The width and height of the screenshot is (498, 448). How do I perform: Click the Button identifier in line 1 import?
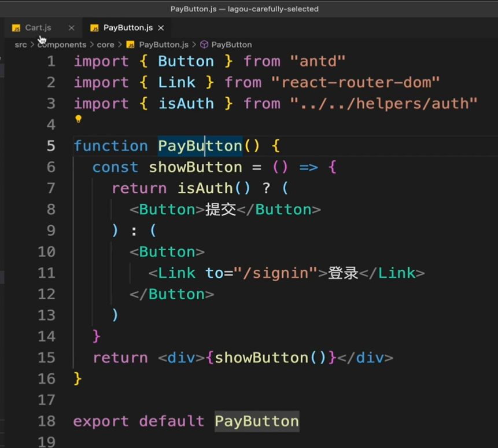tap(186, 61)
